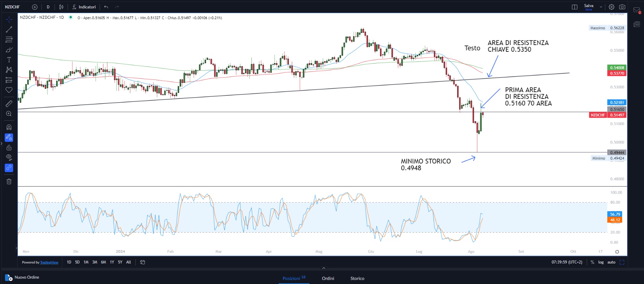This screenshot has width=644, height=284.
Task: Select the Text annotation tool
Action: [x=9, y=60]
